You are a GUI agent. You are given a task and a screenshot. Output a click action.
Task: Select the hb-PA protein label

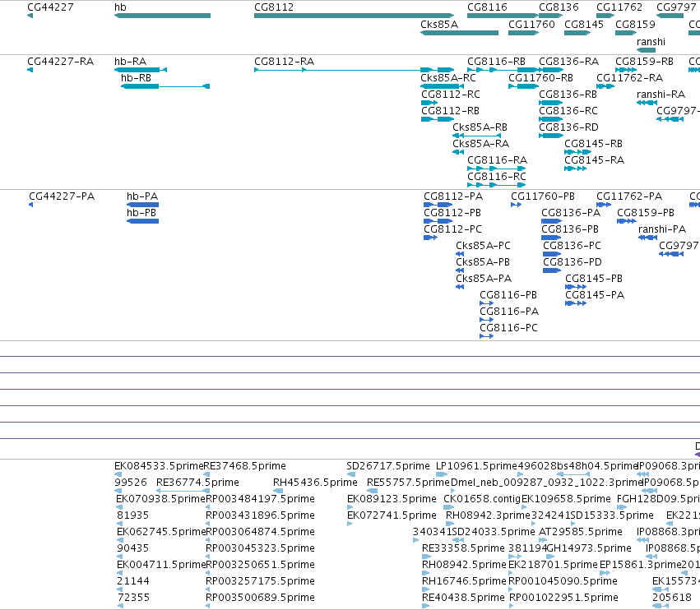tap(142, 196)
